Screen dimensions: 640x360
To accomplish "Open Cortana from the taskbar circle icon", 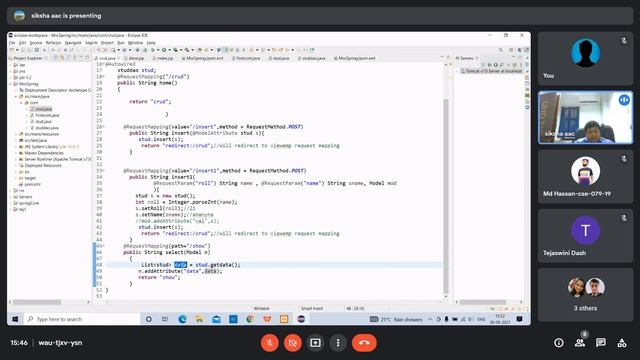I will 149,319.
